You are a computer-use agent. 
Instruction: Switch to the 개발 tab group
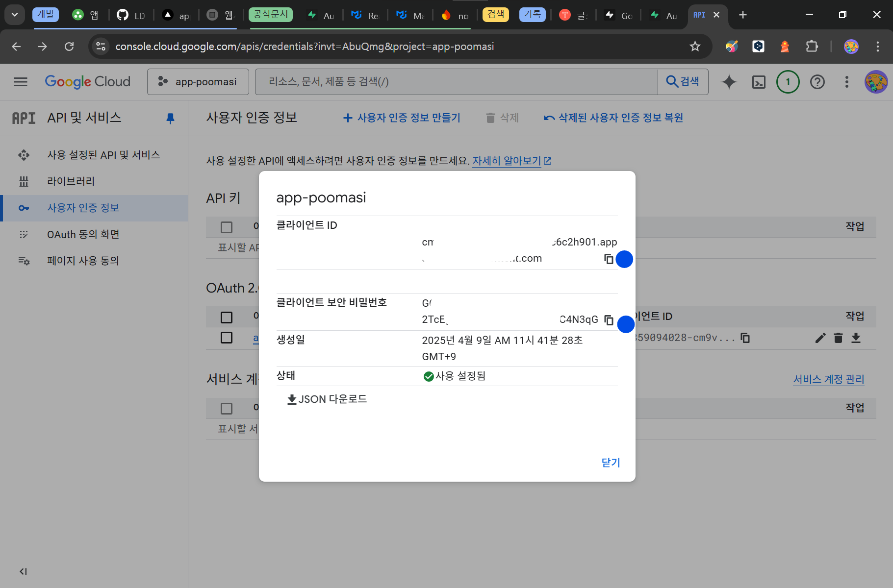(46, 14)
